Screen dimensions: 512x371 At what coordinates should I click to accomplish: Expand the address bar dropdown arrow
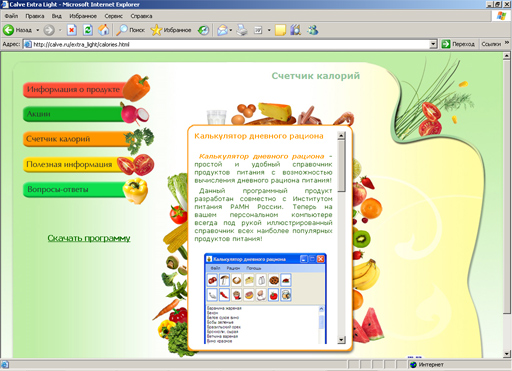pyautogui.click(x=433, y=44)
